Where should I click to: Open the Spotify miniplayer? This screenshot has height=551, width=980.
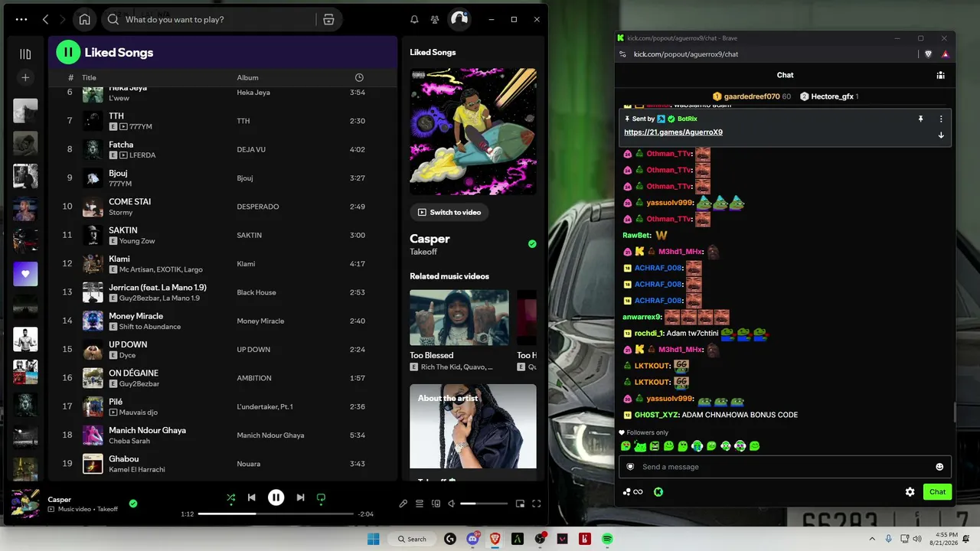tap(520, 504)
